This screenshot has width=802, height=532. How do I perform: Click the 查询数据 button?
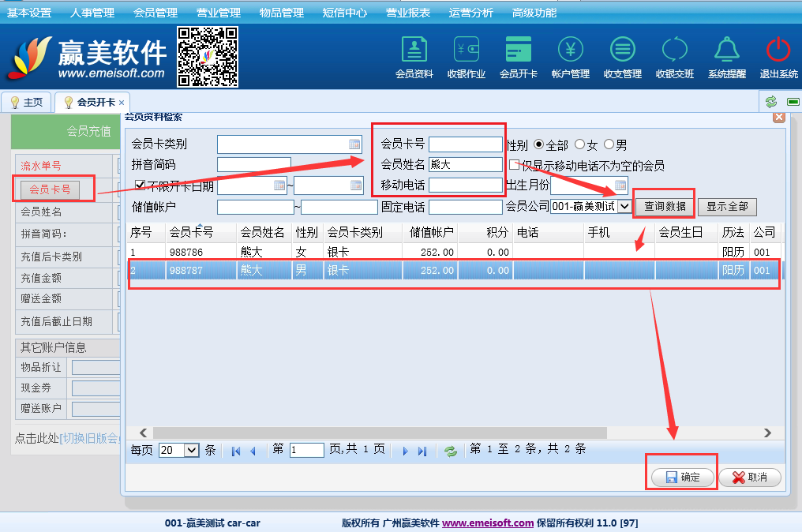coord(664,207)
